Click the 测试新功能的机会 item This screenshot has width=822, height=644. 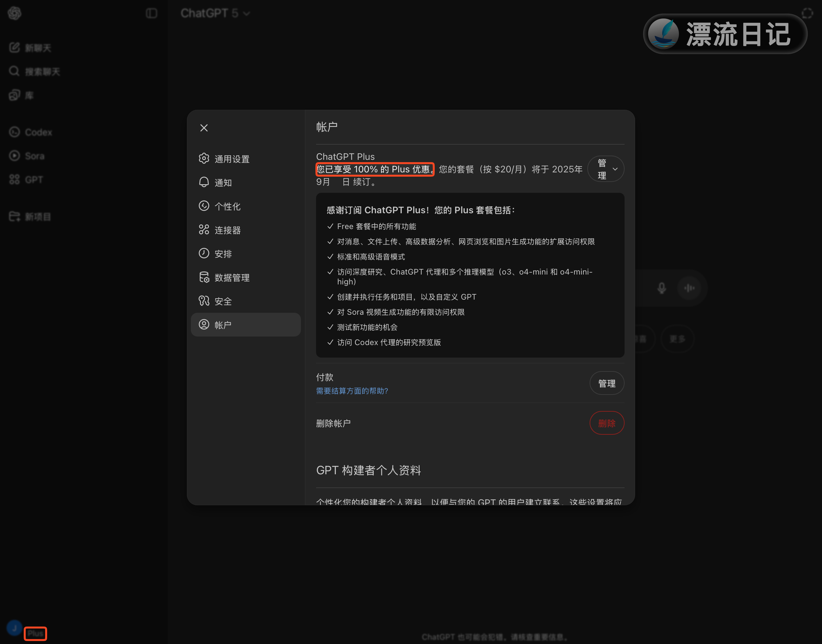(367, 327)
